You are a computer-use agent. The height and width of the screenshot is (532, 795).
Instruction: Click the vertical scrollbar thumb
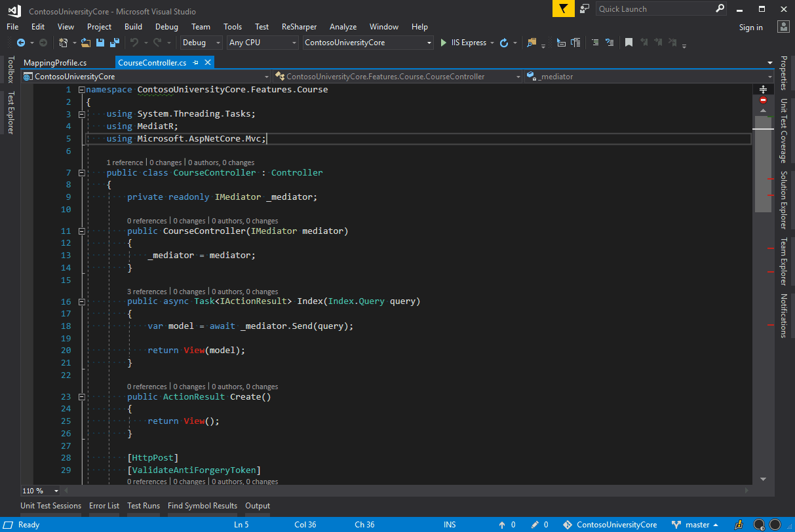[763, 164]
